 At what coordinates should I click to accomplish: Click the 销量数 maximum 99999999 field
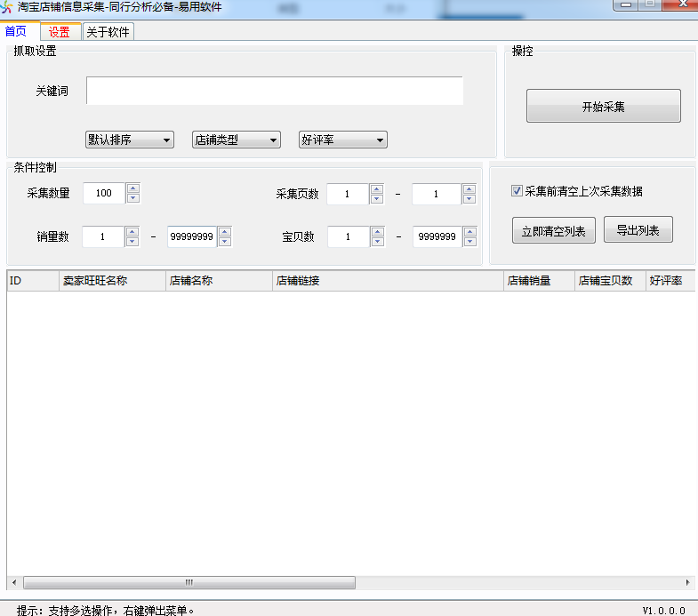(x=192, y=236)
